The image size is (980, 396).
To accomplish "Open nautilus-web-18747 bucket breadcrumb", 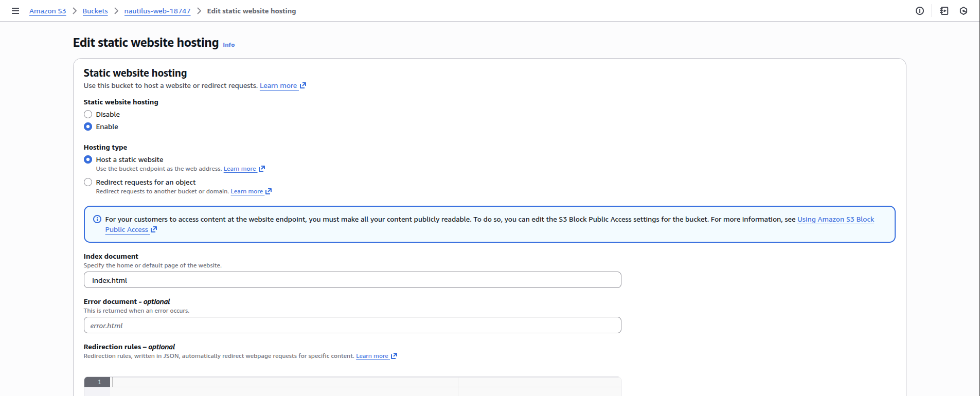I will tap(157, 11).
